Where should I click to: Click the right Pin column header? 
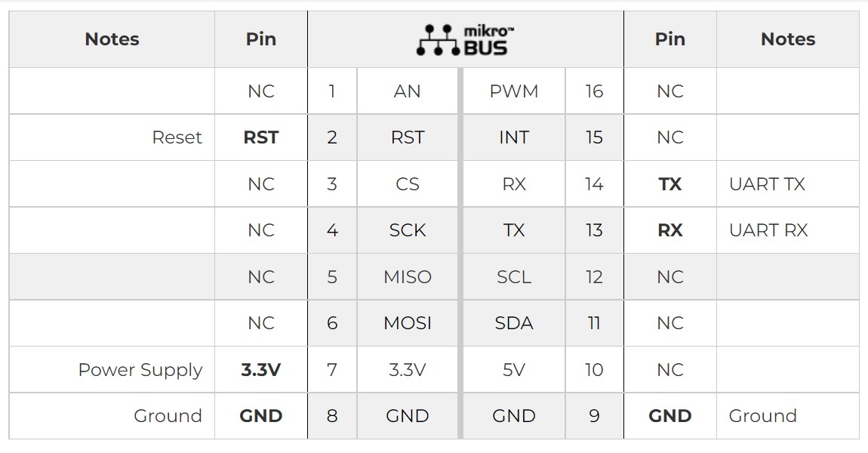click(670, 39)
